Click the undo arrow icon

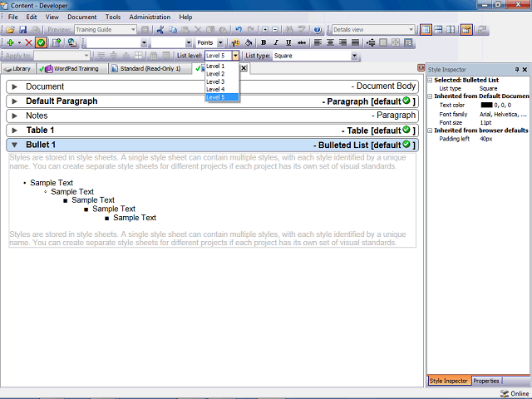(239, 30)
